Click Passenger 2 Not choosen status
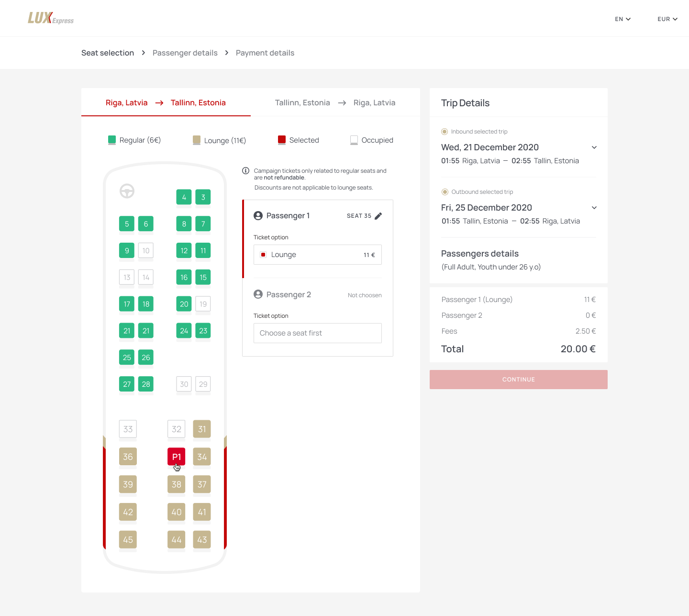This screenshot has height=616, width=689. [x=365, y=295]
